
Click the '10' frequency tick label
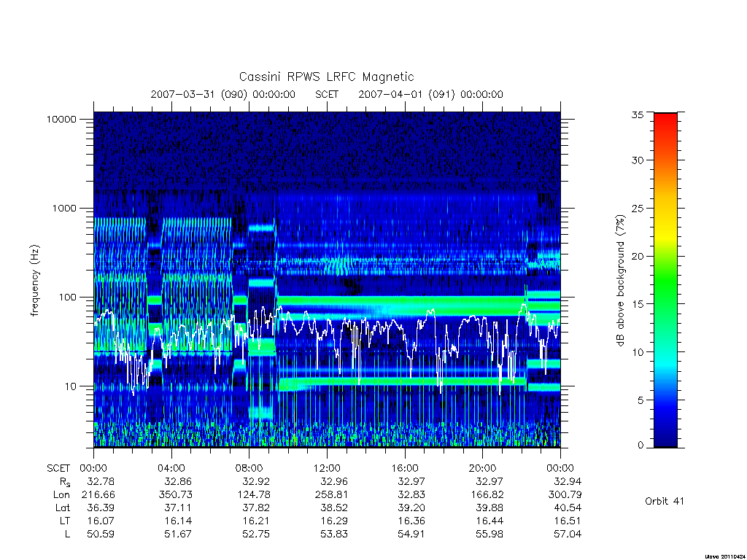[71, 386]
